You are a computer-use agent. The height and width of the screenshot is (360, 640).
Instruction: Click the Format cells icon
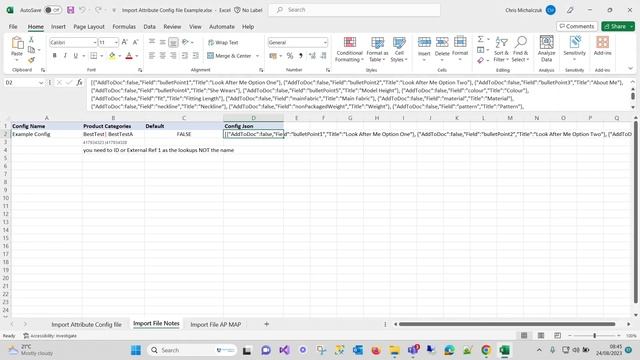coord(460,42)
